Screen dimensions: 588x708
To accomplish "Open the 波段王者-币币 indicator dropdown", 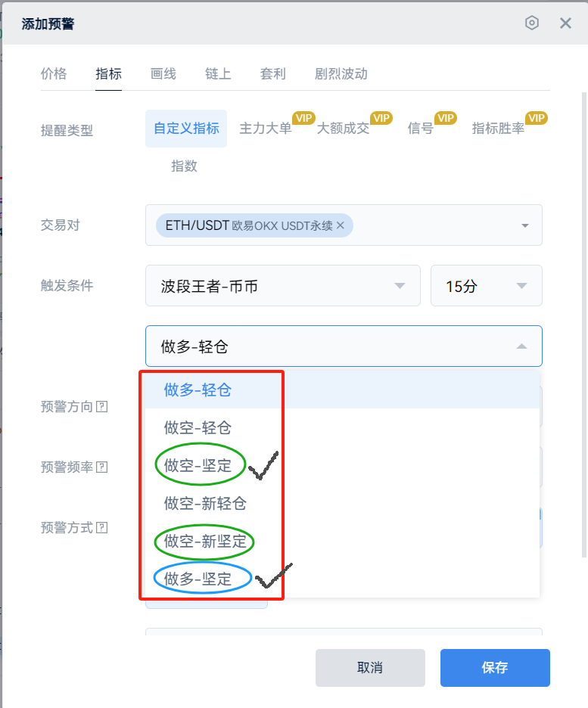I will click(282, 286).
